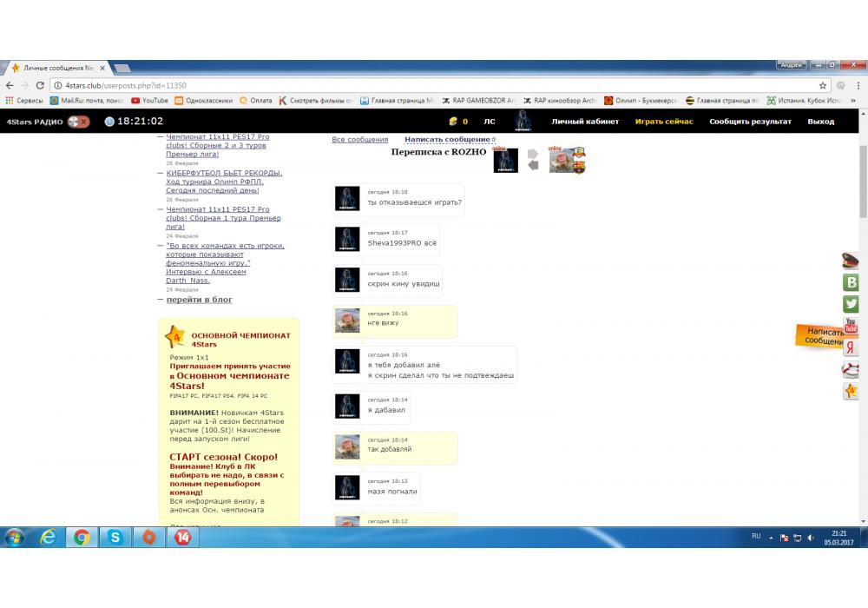Click the gold coin balance icon
Screen dimensions: 868x608
(x=452, y=122)
